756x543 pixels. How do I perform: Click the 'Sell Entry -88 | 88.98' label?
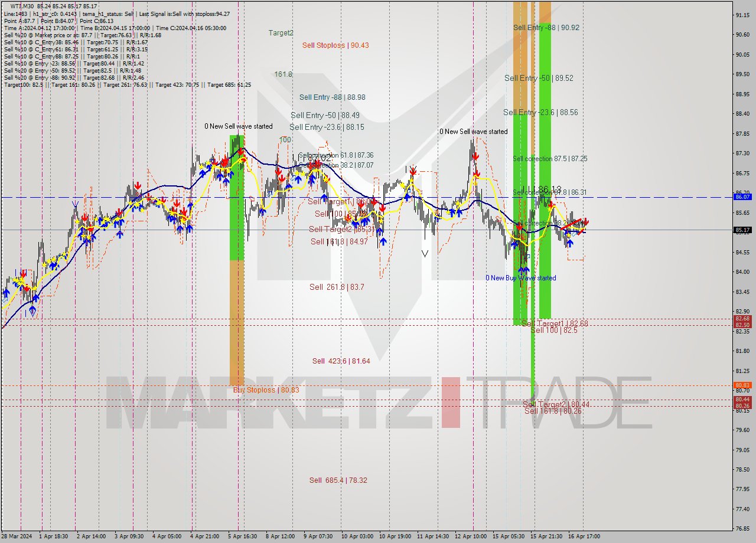(333, 97)
